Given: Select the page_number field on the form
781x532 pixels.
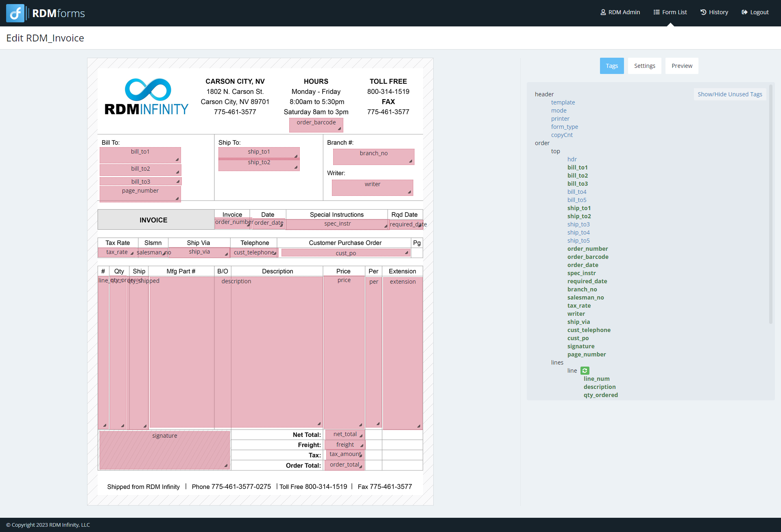Looking at the screenshot, I should [x=140, y=194].
